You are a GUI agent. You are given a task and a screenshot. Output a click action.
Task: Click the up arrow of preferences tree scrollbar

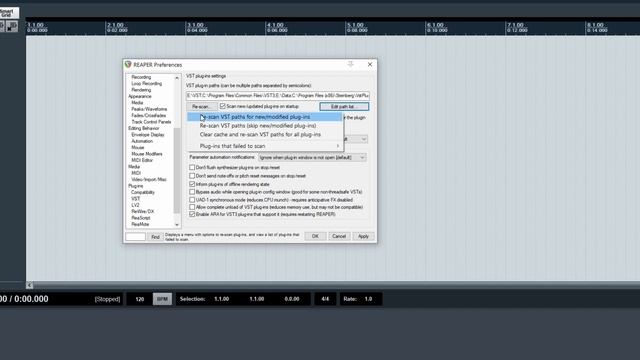click(x=177, y=78)
